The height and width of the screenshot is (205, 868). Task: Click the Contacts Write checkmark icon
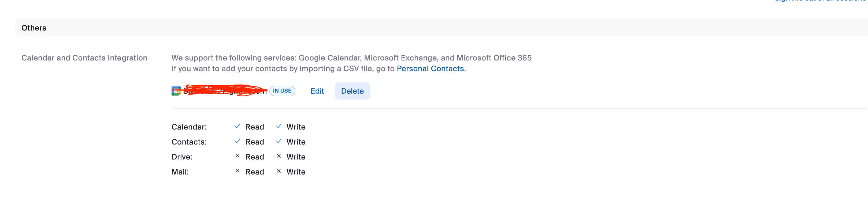(x=279, y=141)
